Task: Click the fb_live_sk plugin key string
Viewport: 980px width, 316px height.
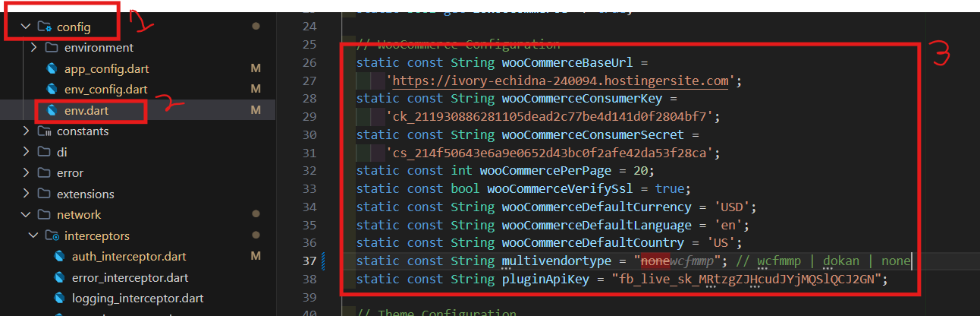Action: (x=748, y=279)
